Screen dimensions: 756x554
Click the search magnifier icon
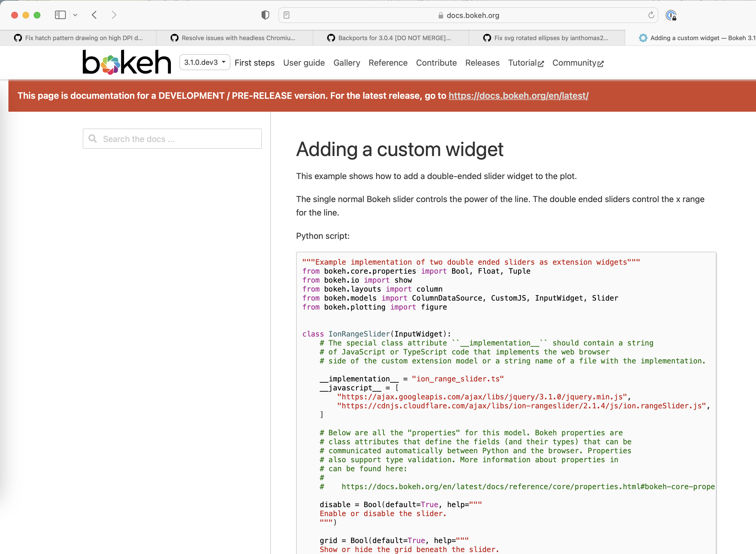tap(93, 139)
